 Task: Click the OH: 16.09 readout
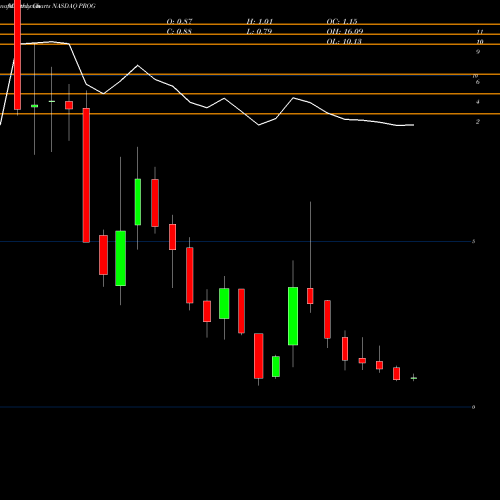coord(345,32)
